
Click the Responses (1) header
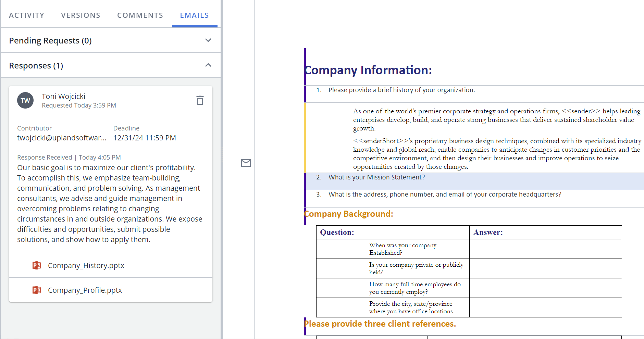[x=111, y=65]
